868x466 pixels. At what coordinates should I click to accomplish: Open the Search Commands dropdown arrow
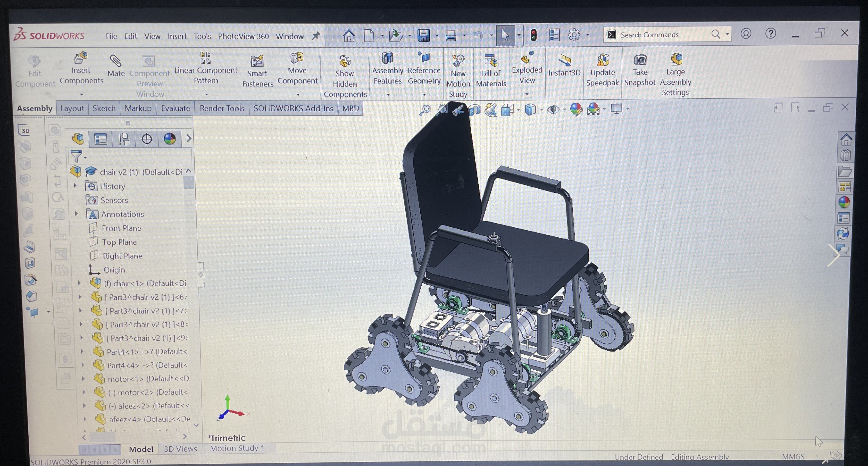point(727,34)
